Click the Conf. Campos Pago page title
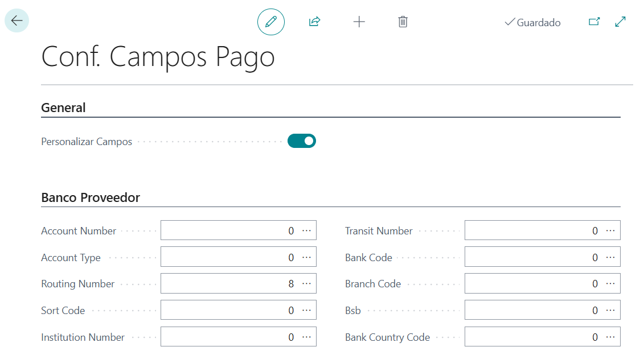The width and height of the screenshot is (644, 355). click(x=158, y=57)
